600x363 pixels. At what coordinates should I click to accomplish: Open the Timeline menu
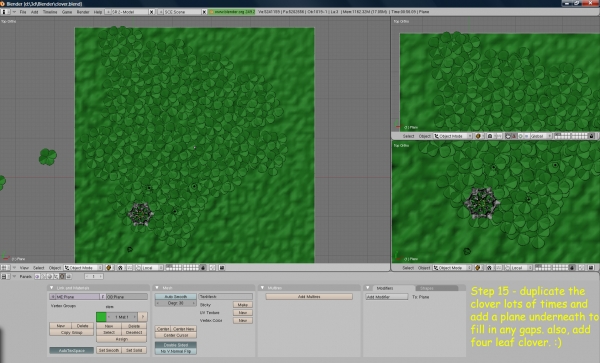coord(50,12)
